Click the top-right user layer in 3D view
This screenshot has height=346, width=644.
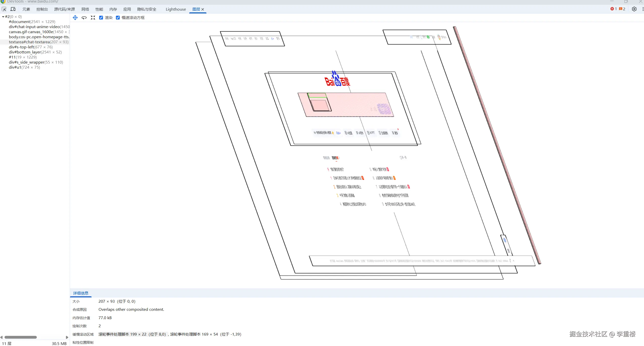(417, 37)
